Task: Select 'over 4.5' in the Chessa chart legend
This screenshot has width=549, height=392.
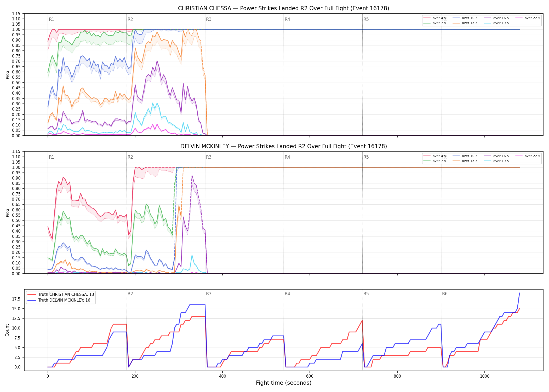Action: (435, 18)
